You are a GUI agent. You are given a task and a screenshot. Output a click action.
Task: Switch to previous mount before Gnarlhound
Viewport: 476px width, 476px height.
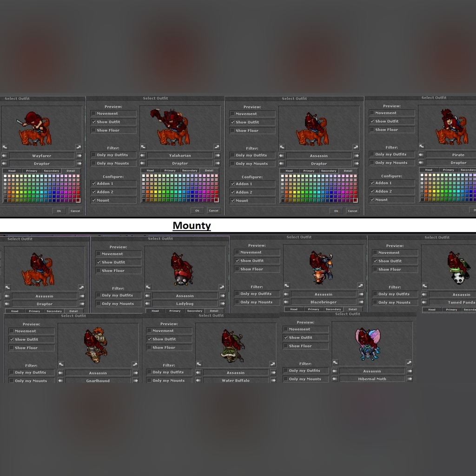pos(61,381)
